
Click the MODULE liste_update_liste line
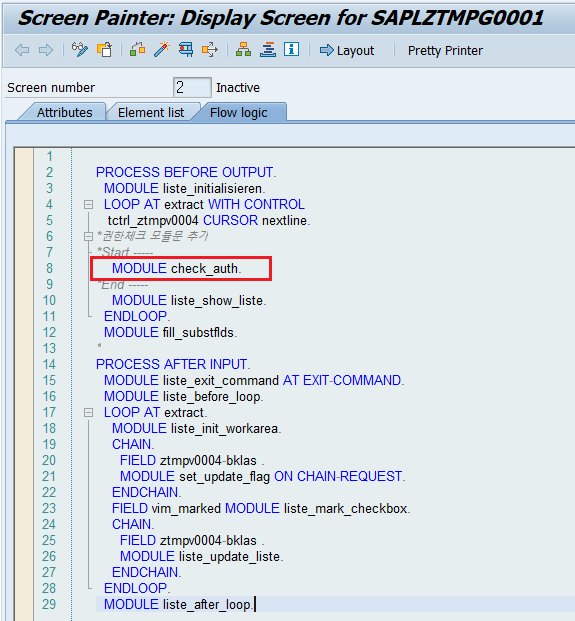[202, 556]
